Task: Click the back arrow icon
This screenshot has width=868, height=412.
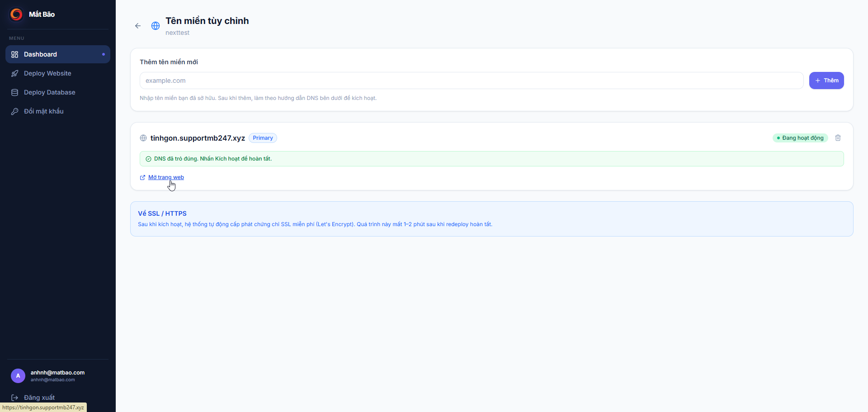Action: 138,26
